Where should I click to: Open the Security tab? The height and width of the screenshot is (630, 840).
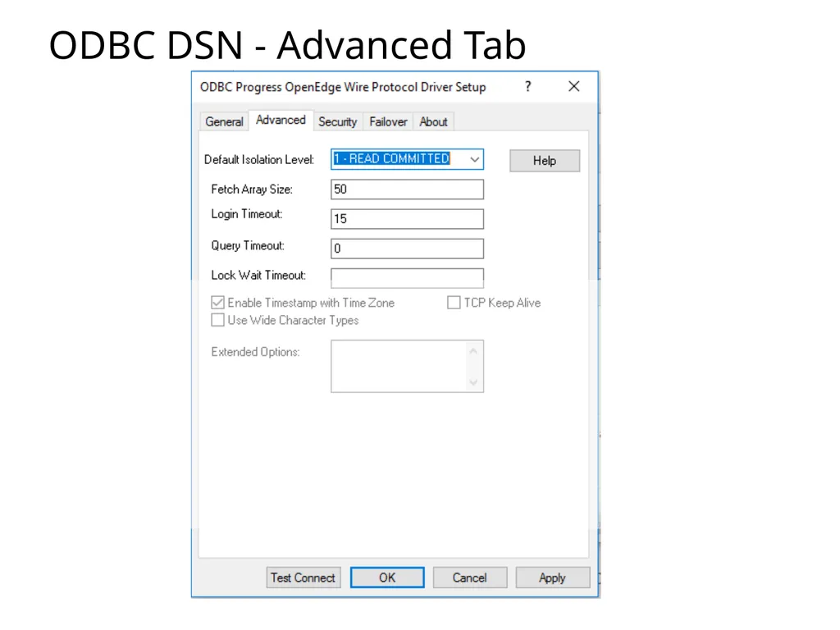[337, 121]
